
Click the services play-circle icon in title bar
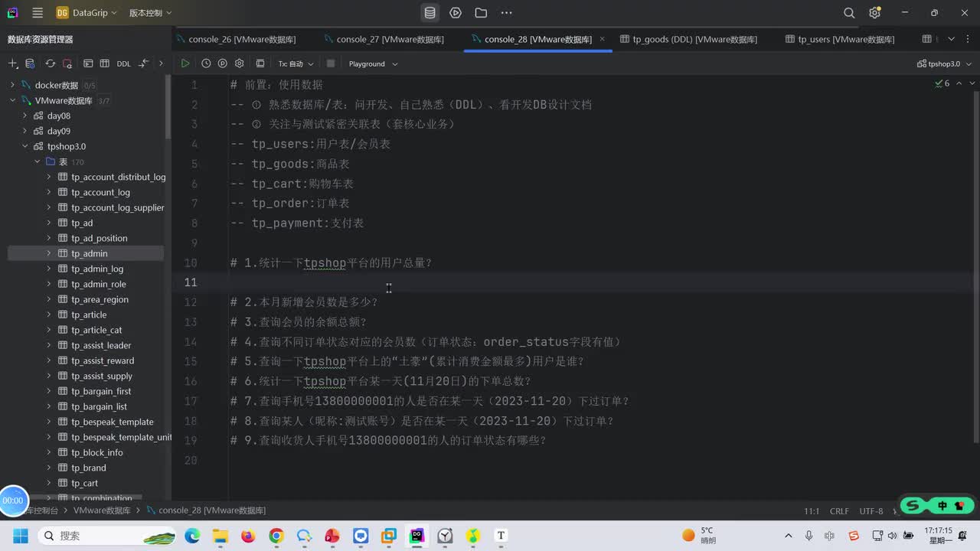coord(456,13)
